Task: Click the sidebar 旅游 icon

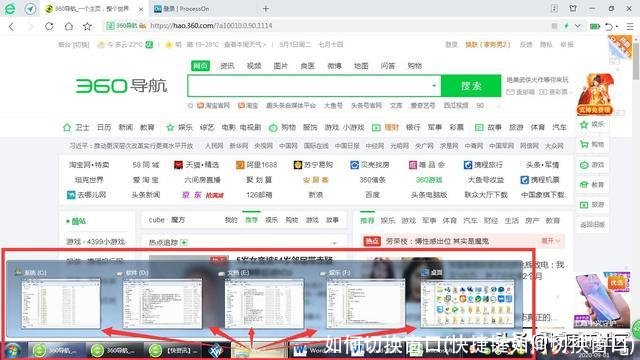Action: click(584, 205)
